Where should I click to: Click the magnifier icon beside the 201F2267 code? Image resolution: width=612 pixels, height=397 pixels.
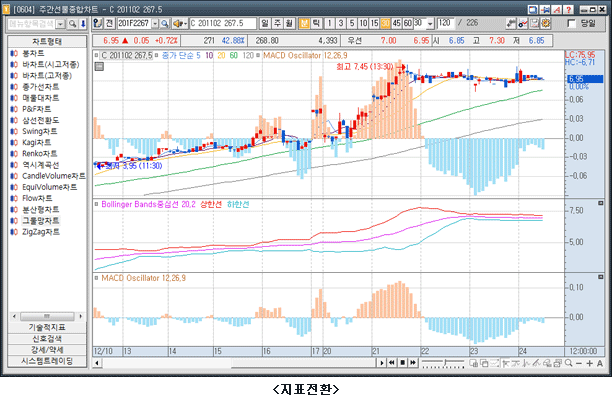pyautogui.click(x=165, y=24)
